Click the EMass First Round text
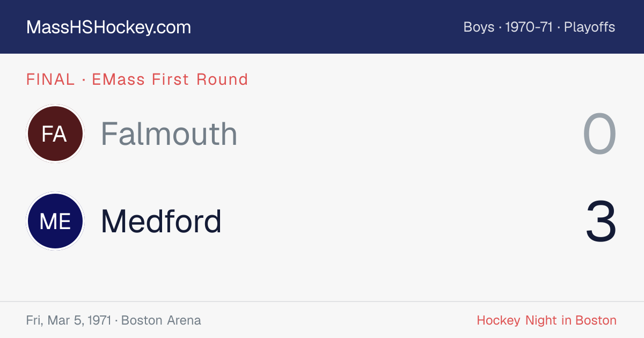The width and height of the screenshot is (644, 338). click(x=170, y=79)
